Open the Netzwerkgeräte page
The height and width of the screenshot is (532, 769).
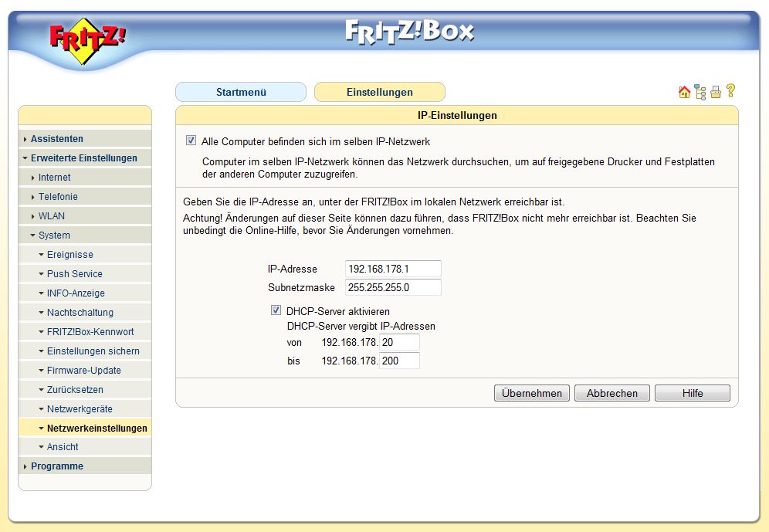(x=80, y=409)
